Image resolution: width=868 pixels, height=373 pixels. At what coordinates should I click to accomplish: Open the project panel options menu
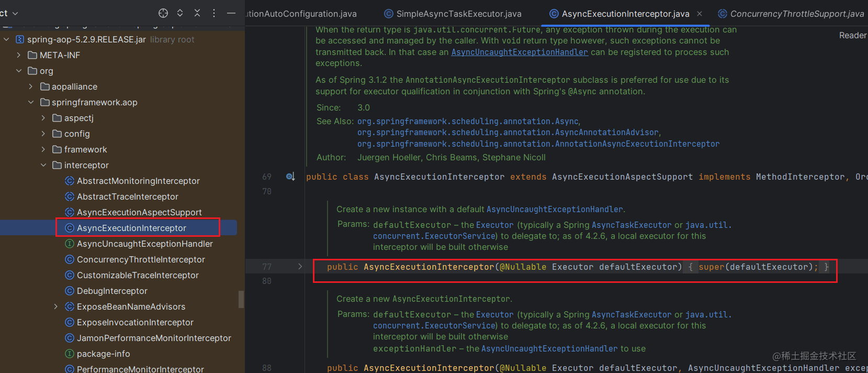pyautogui.click(x=214, y=13)
